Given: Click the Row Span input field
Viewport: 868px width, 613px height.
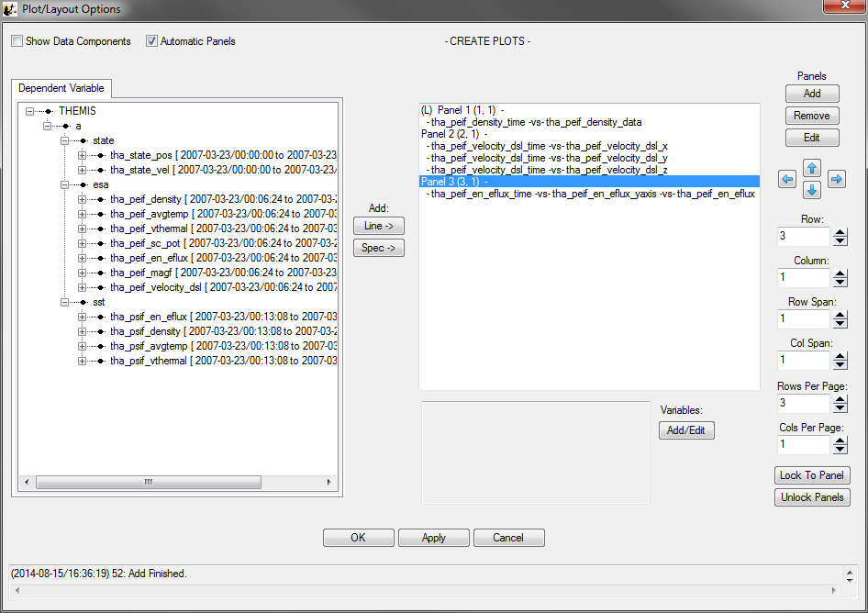Looking at the screenshot, I should (x=803, y=318).
